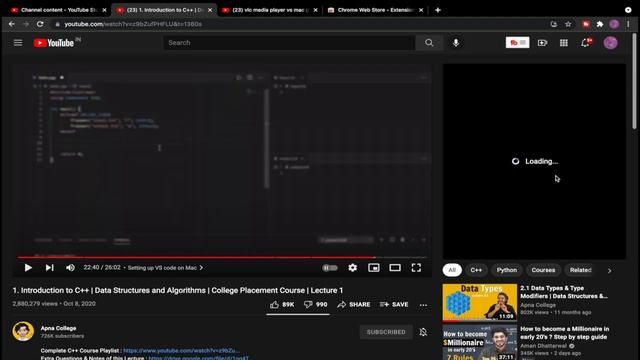Mute the video volume

point(70,268)
